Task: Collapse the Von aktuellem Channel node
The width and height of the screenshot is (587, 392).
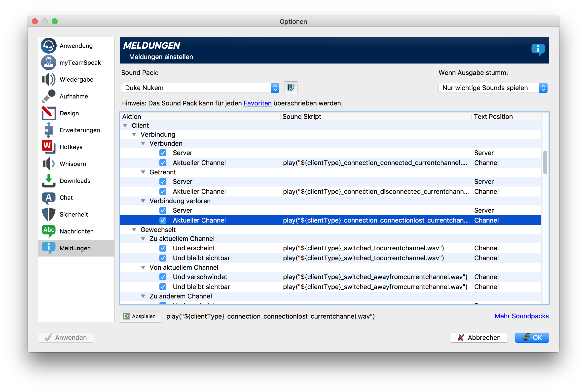Action: (x=143, y=267)
